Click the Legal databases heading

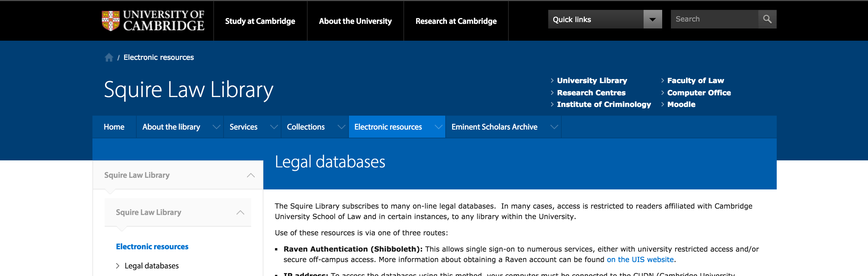point(330,162)
